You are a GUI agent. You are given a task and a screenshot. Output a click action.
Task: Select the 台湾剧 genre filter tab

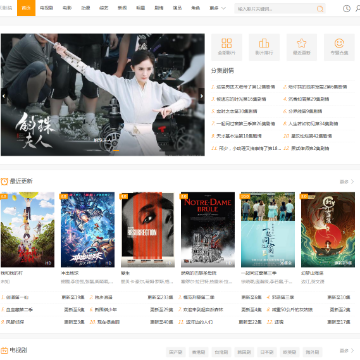pyautogui.click(x=221, y=352)
